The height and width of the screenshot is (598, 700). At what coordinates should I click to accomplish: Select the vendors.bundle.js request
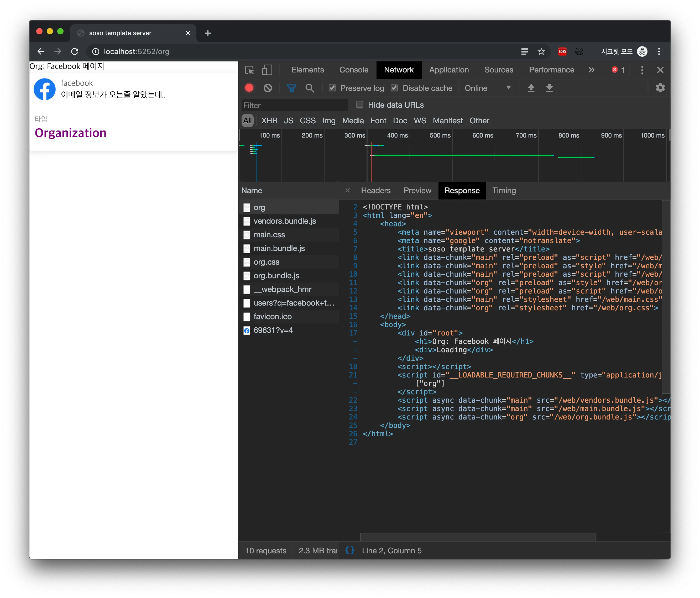289,221
